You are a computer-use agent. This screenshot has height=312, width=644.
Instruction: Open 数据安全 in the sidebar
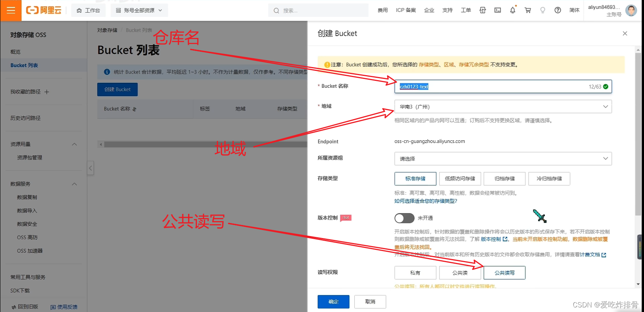(x=27, y=224)
